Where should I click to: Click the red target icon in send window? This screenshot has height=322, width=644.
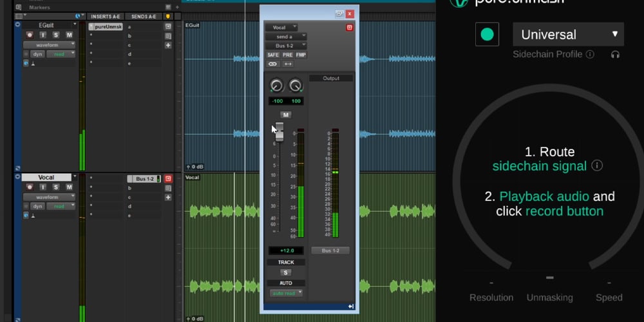(x=350, y=28)
